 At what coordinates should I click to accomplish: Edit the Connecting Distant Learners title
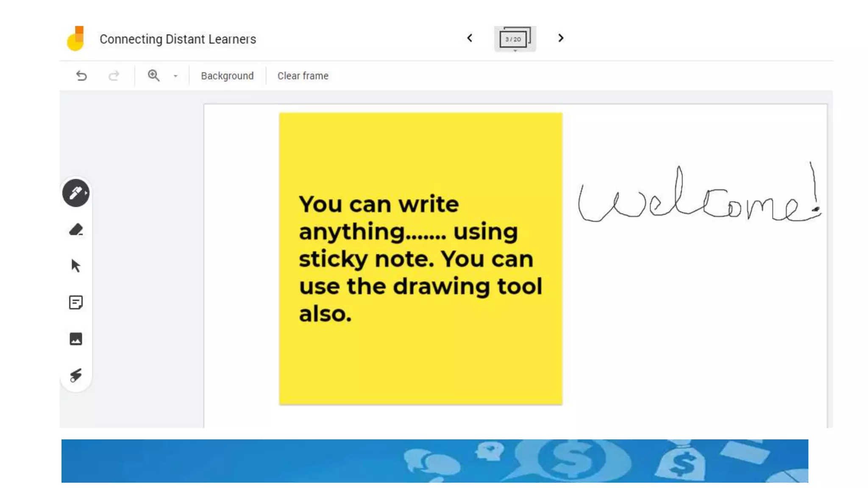tap(178, 39)
